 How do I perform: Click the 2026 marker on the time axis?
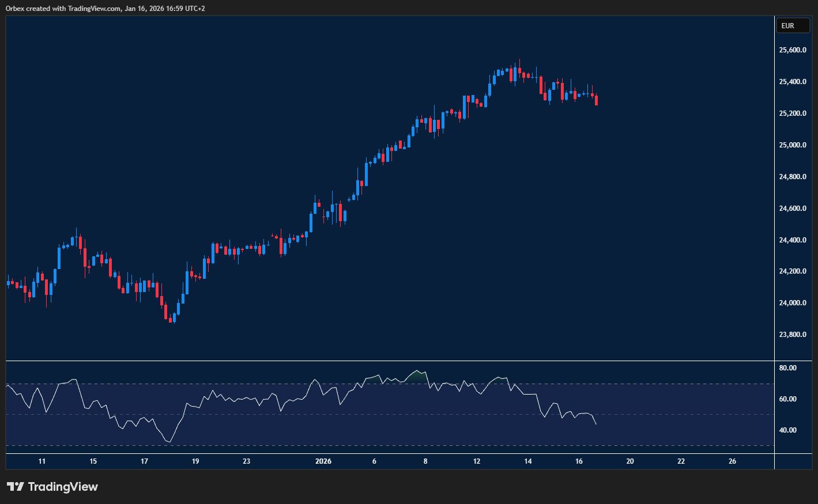coord(323,461)
